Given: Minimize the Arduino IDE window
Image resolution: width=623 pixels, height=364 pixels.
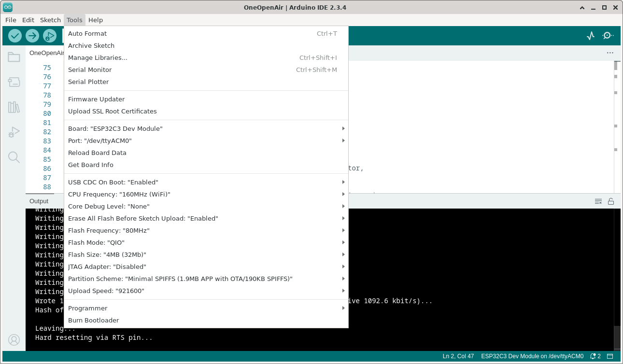Looking at the screenshot, I should (594, 7).
